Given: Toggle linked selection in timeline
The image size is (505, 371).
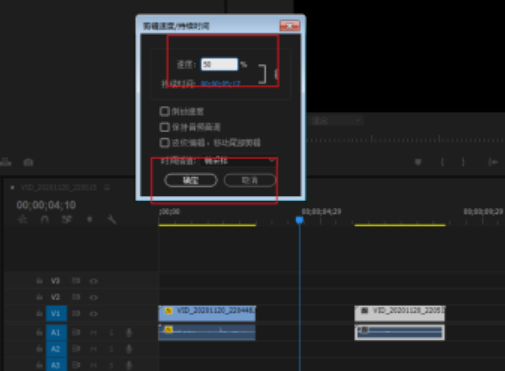Looking at the screenshot, I should [67, 219].
